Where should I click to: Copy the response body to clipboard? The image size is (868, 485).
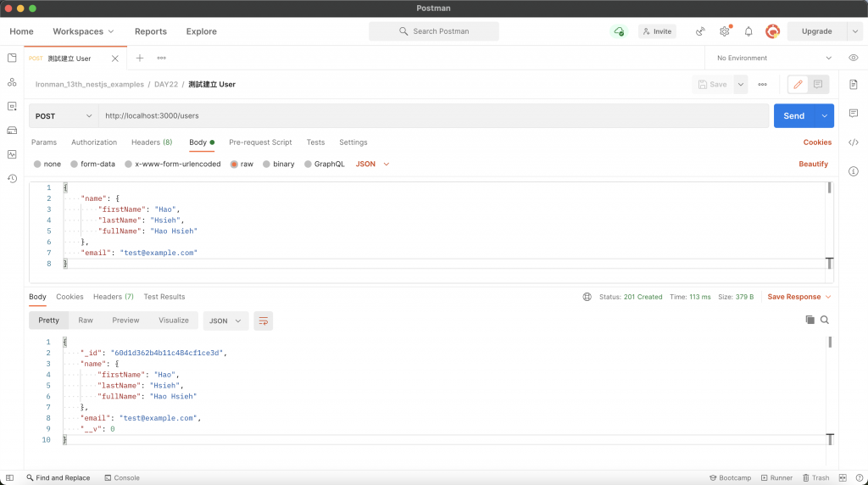click(x=810, y=320)
